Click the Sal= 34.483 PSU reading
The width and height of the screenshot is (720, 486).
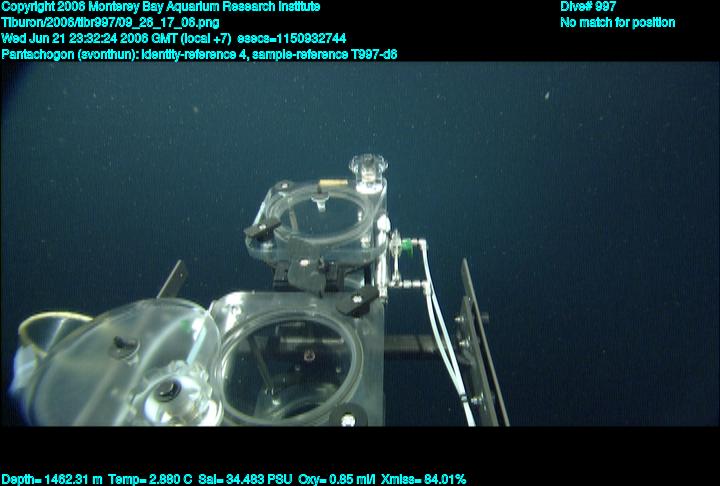point(245,480)
